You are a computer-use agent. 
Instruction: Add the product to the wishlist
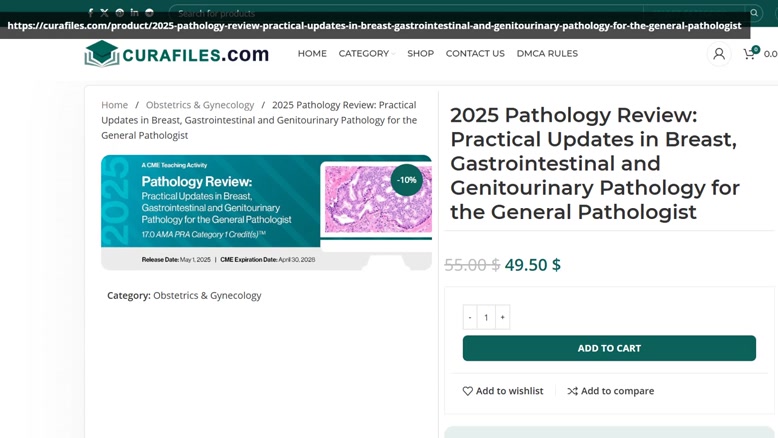[x=503, y=391]
